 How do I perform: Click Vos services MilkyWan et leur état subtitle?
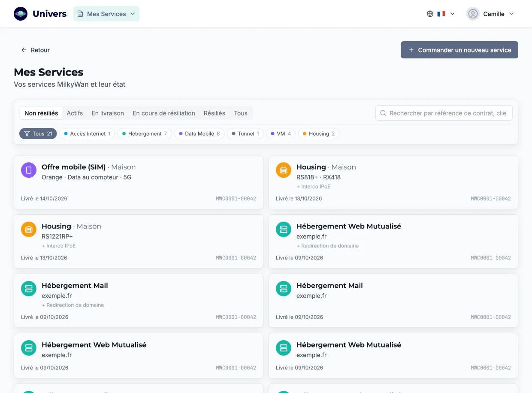click(70, 84)
